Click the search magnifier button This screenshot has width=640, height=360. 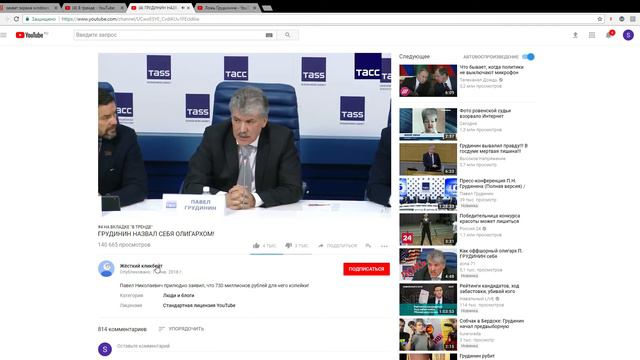point(287,35)
